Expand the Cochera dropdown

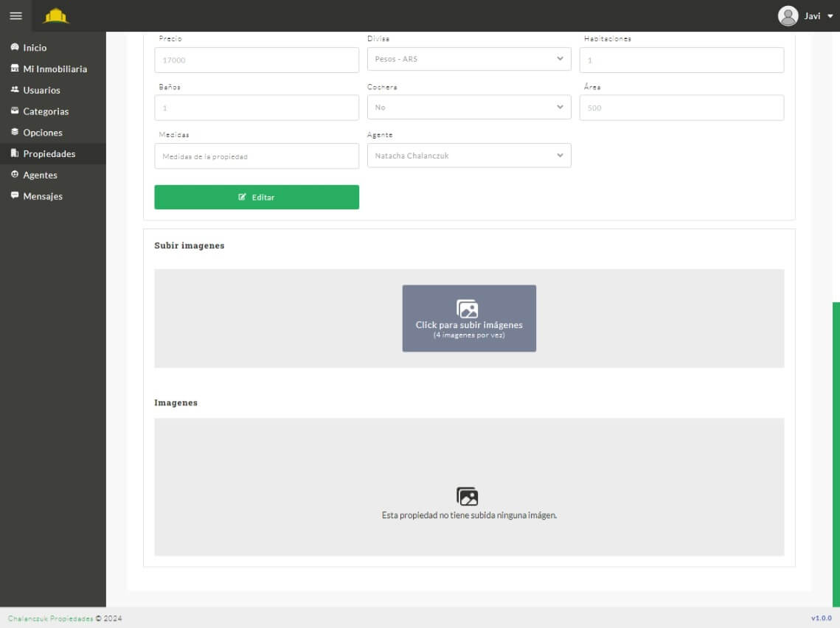click(x=469, y=107)
